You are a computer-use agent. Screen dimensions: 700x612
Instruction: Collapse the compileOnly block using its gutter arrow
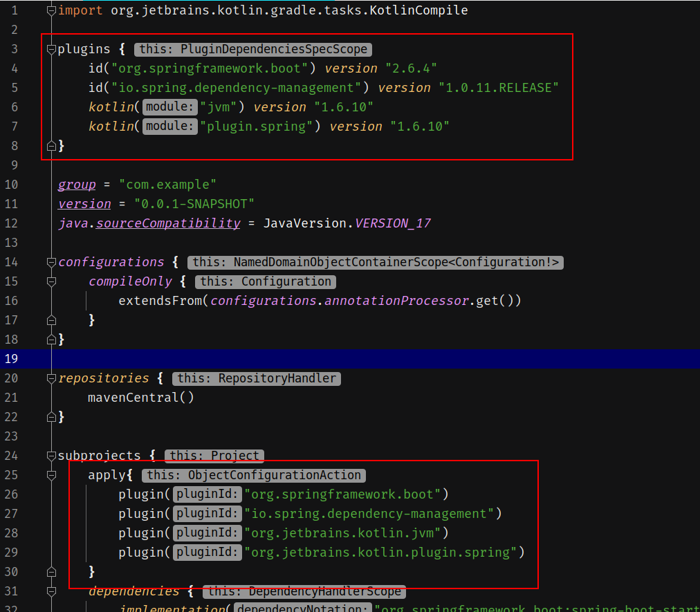pyautogui.click(x=50, y=281)
